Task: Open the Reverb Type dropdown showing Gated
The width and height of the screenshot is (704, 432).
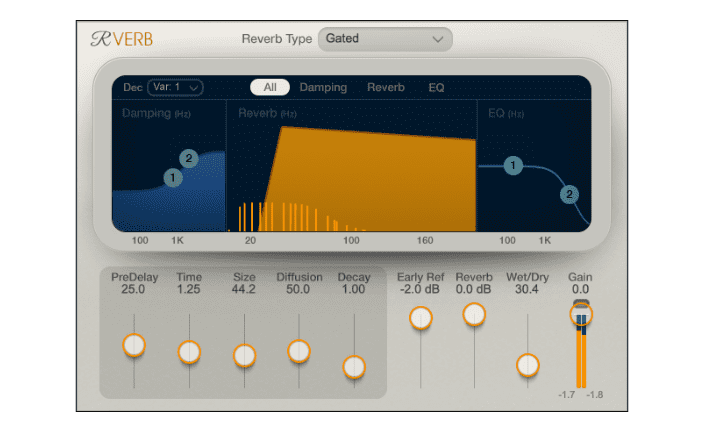Action: [x=385, y=39]
